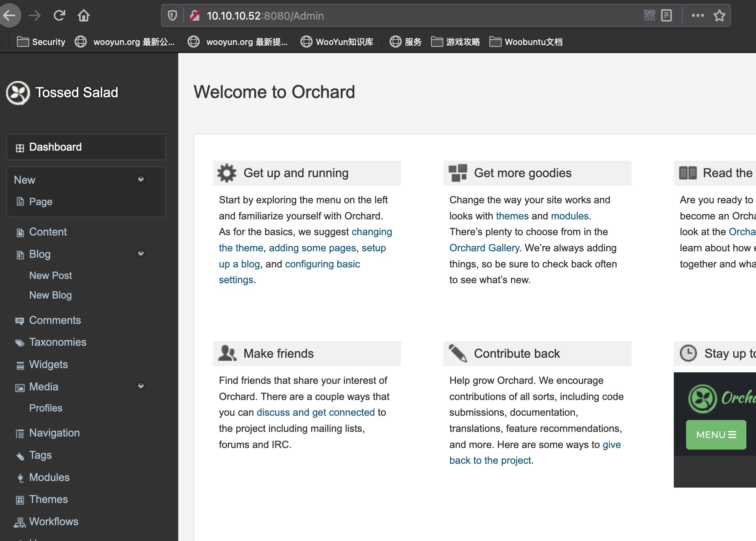Toggle reader view icon in address bar

point(666,16)
